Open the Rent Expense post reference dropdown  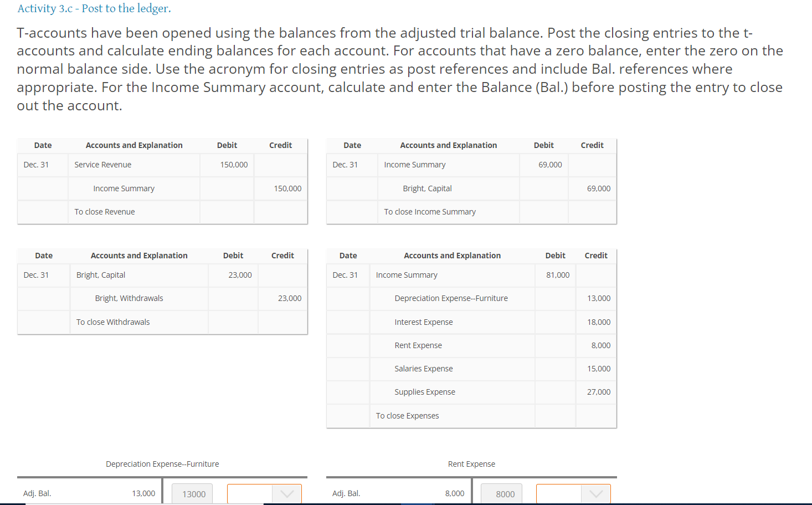coord(573,493)
